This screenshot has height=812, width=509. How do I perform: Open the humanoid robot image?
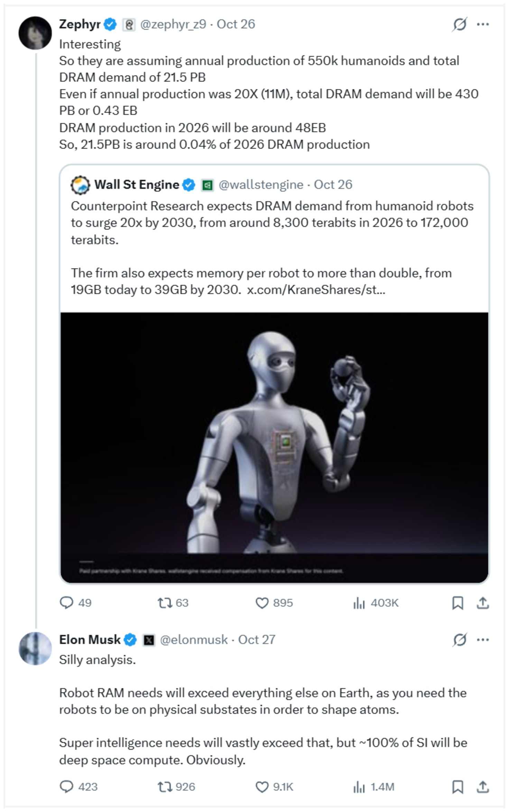274,447
